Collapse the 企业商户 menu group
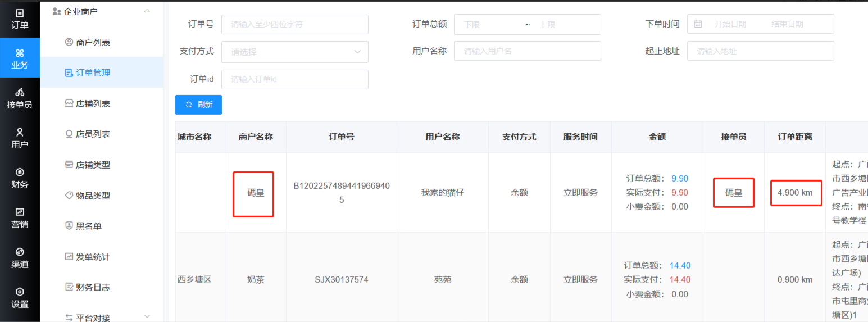868x322 pixels. click(147, 11)
